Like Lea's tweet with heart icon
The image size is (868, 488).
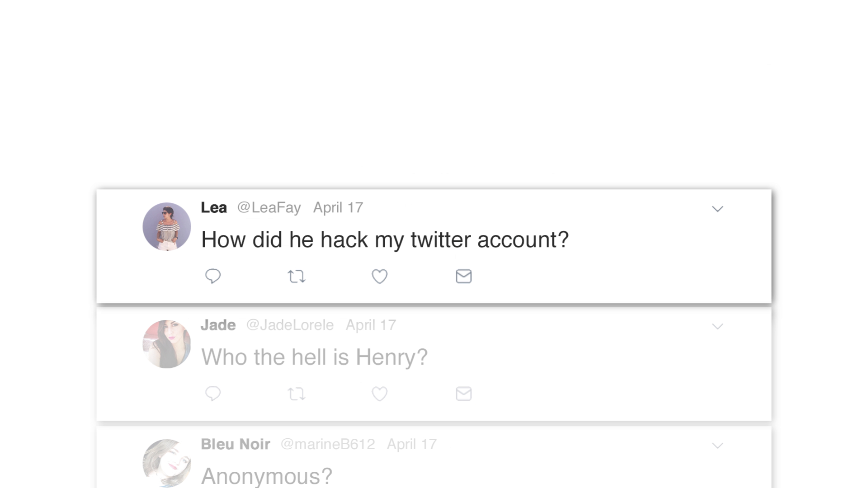pos(380,276)
